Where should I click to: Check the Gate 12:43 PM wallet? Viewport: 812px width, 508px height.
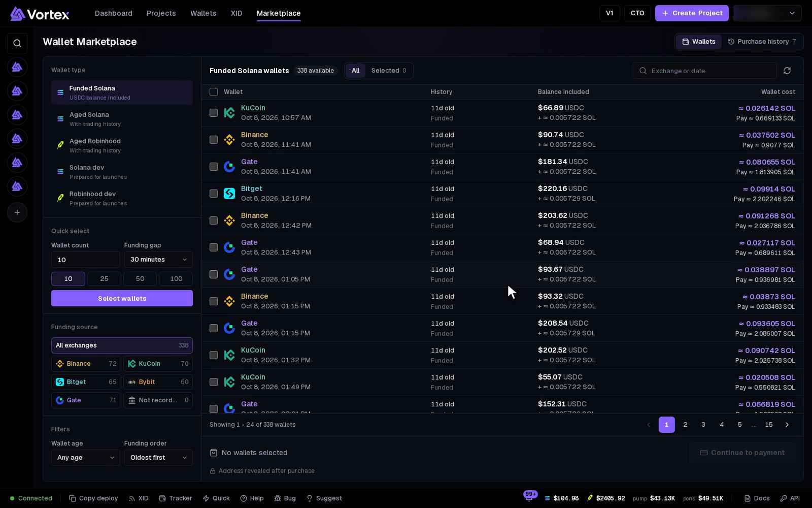(x=214, y=247)
